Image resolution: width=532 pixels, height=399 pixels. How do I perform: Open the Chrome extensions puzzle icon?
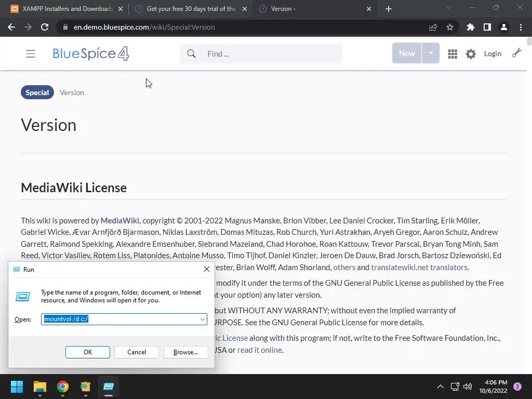471,27
